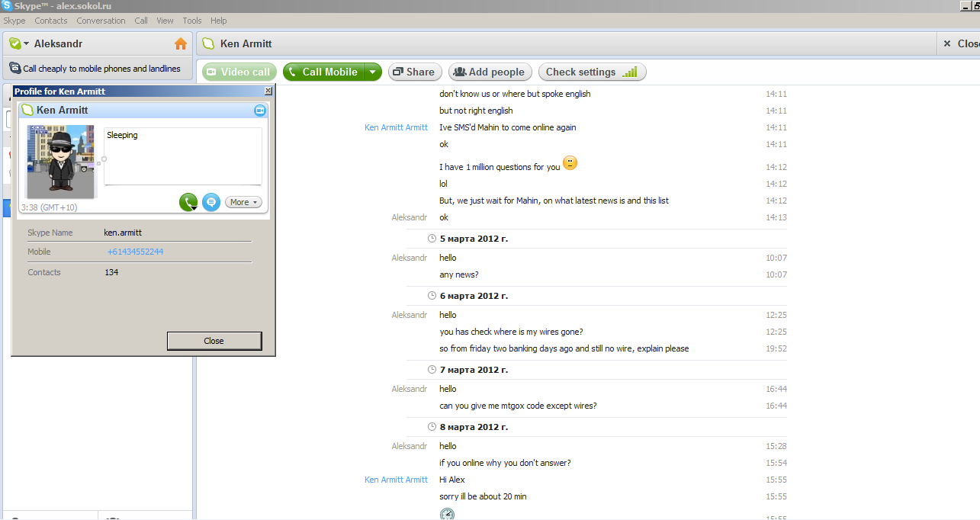The height and width of the screenshot is (520, 980).
Task: Click the Contacts count '134'
Action: click(x=111, y=272)
